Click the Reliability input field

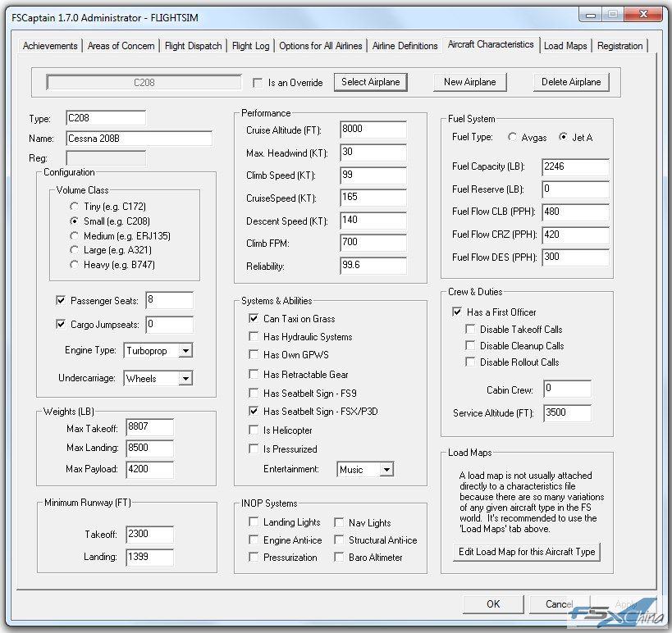(x=373, y=266)
